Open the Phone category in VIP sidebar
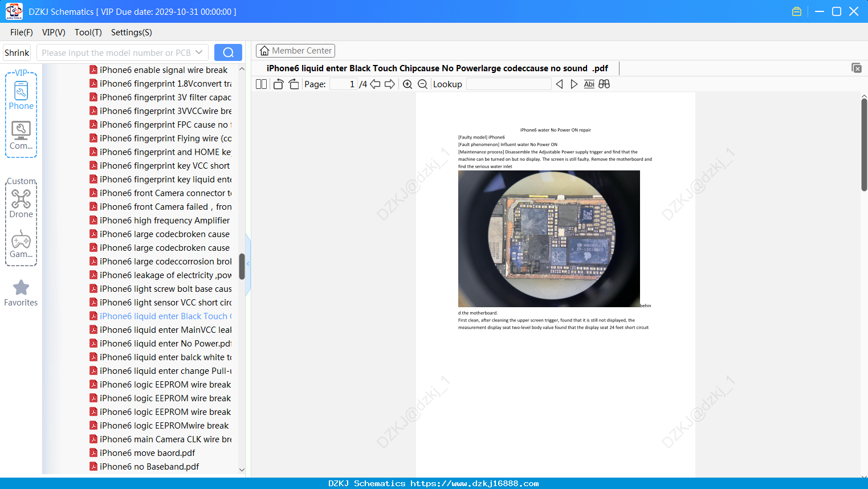This screenshot has height=489, width=868. click(x=21, y=96)
